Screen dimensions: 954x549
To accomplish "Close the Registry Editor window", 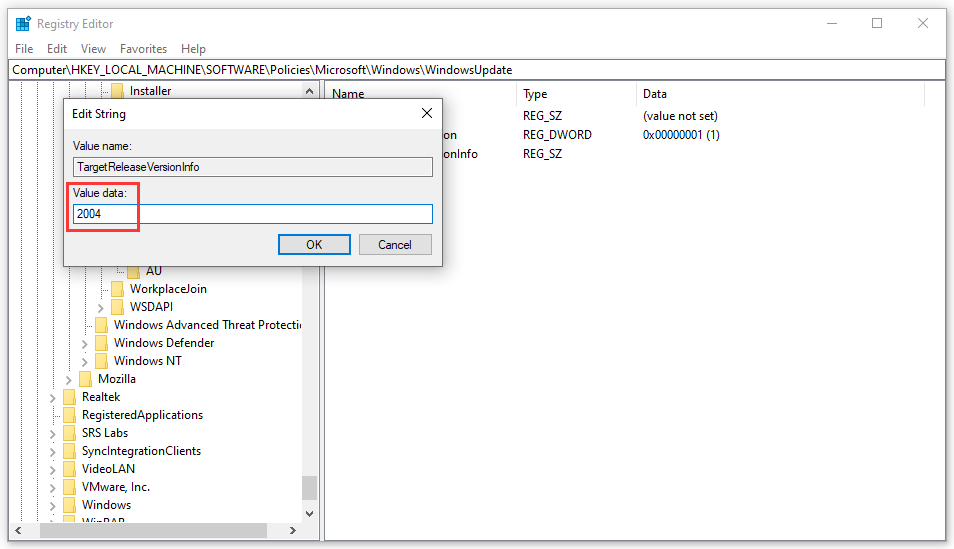I will pyautogui.click(x=923, y=24).
